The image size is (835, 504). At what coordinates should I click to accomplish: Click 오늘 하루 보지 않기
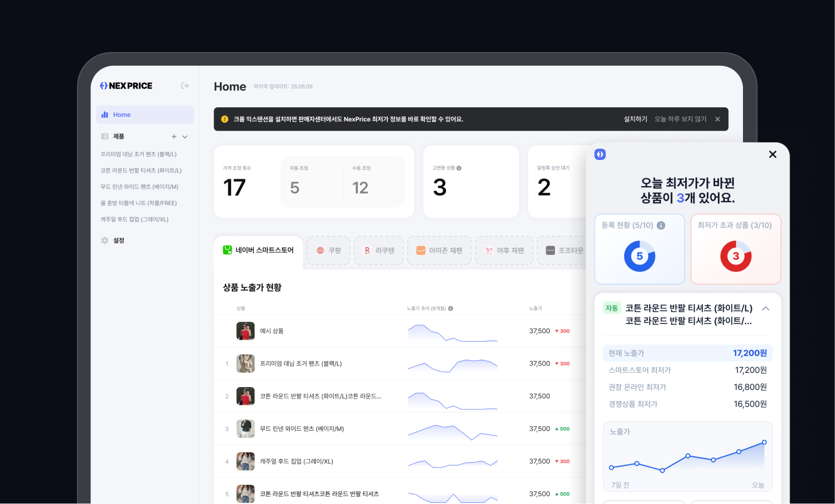pos(680,119)
